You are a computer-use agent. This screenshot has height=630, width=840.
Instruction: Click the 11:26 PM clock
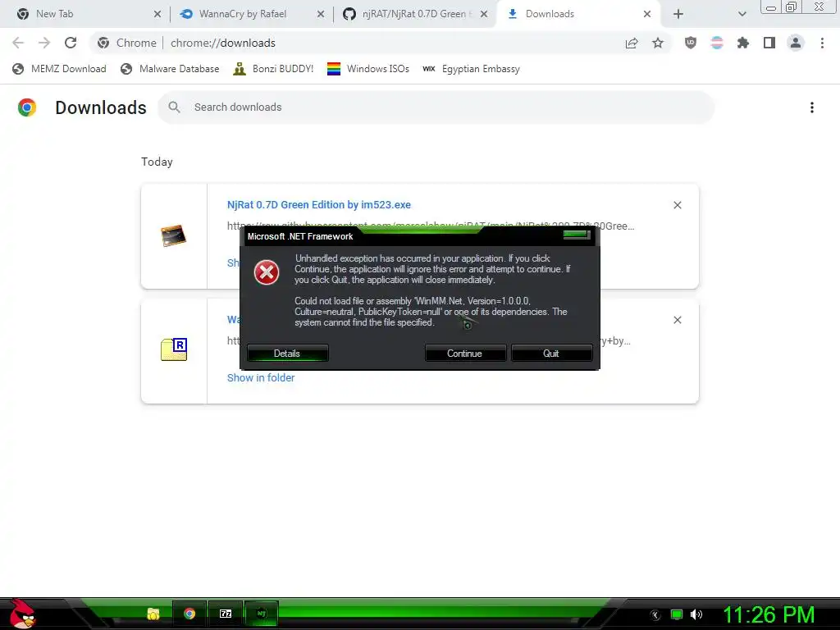[769, 615]
